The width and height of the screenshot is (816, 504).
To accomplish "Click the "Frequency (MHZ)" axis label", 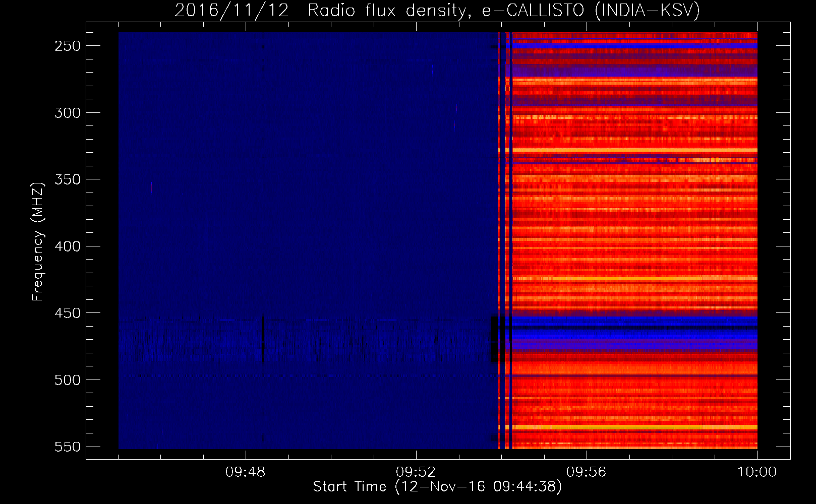I will click(x=38, y=241).
